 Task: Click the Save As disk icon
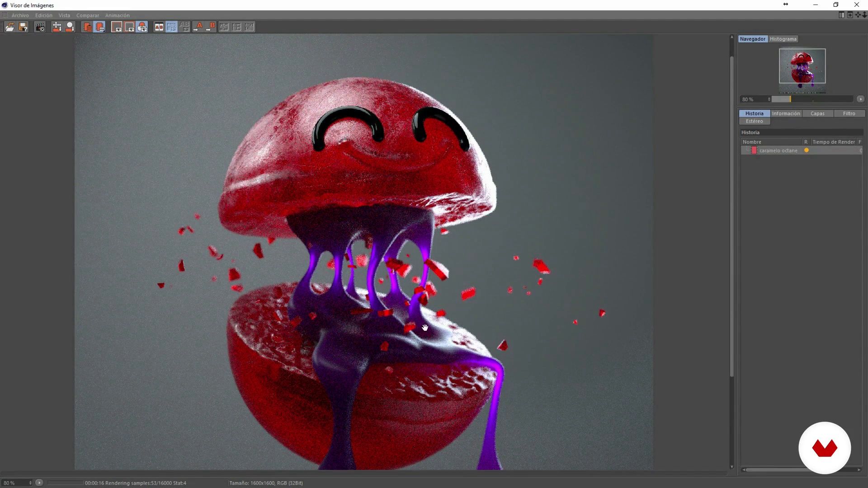pyautogui.click(x=24, y=27)
